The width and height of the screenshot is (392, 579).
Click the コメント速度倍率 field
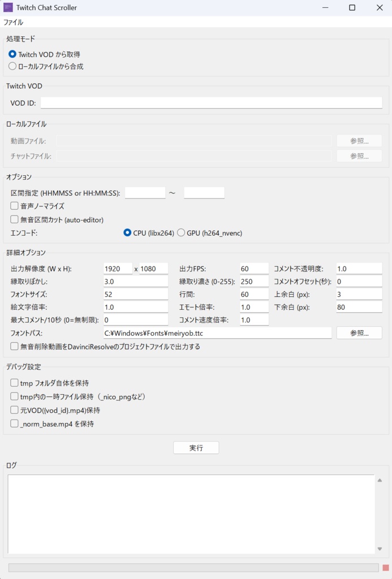pos(254,320)
